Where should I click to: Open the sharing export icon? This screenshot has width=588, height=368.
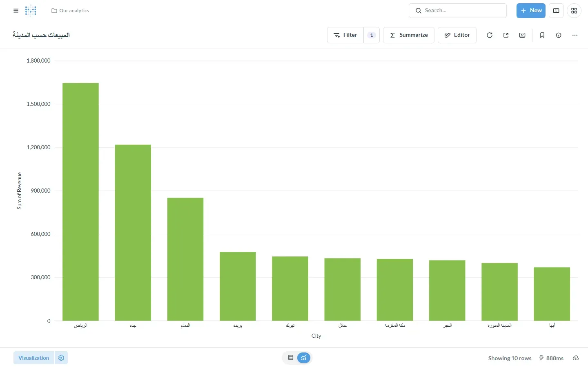(506, 35)
